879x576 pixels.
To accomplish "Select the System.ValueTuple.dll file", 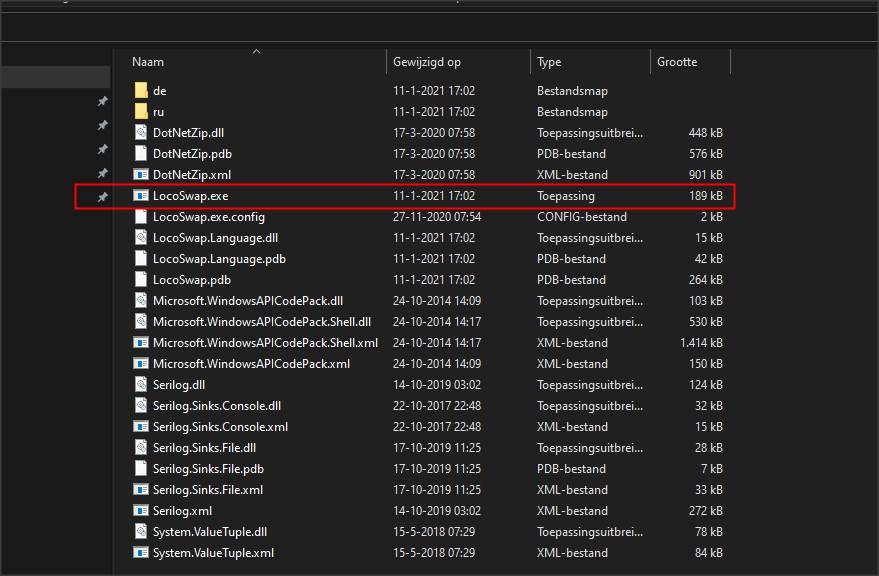I will point(209,532).
